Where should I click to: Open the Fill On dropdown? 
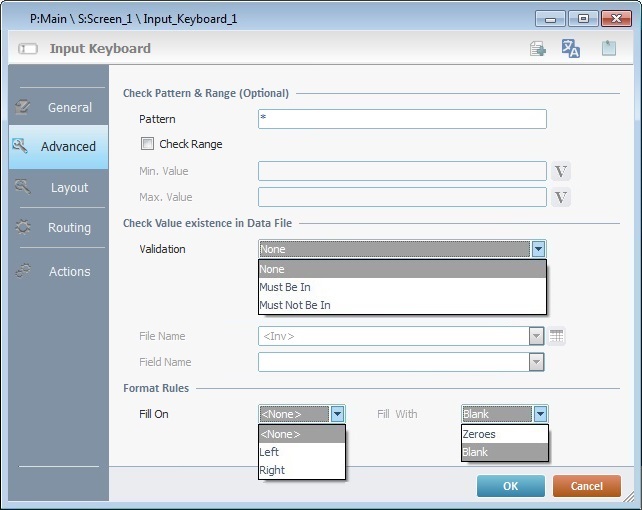[337, 414]
